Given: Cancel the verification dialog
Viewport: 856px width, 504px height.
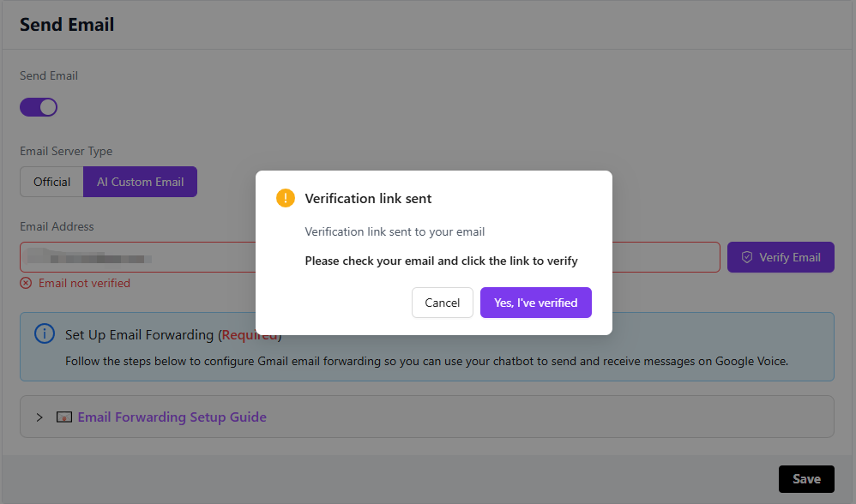Looking at the screenshot, I should coord(443,303).
